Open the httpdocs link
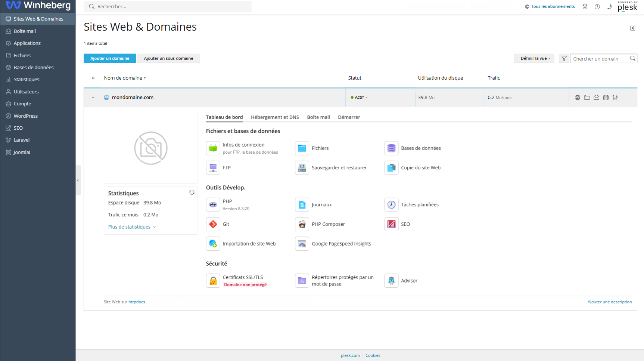 point(137,302)
